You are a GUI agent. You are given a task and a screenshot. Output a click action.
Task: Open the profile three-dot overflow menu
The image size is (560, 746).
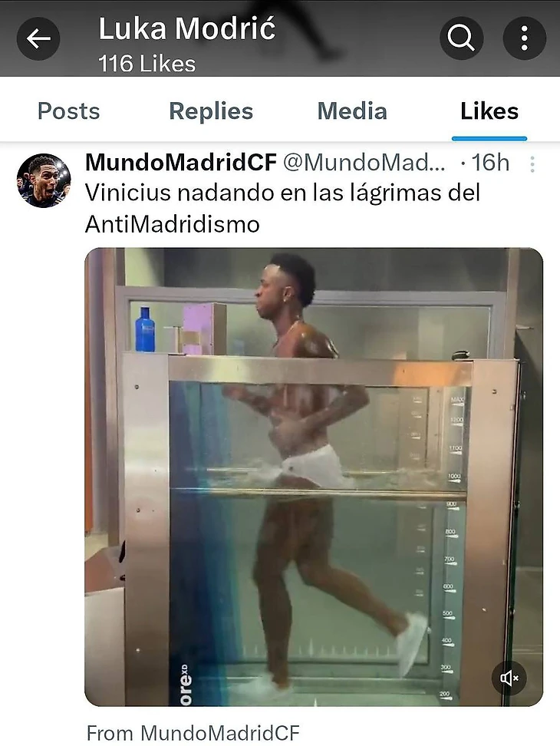[525, 38]
